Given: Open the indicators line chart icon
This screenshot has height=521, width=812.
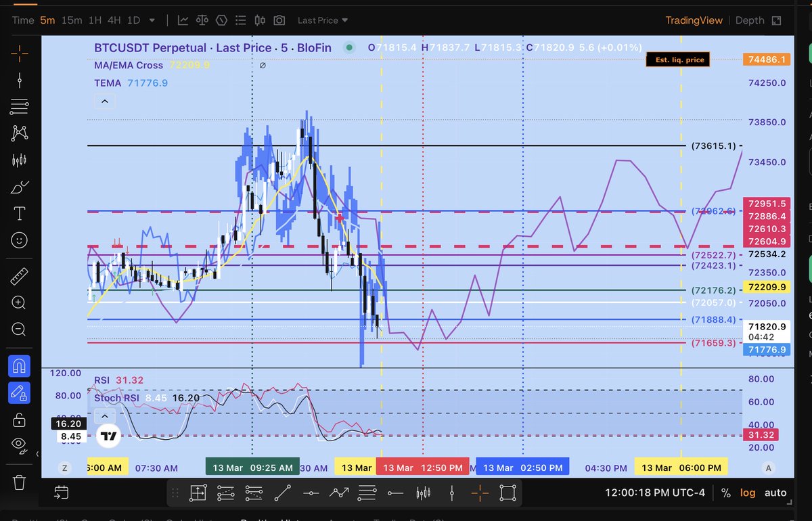Looking at the screenshot, I should click(x=183, y=20).
